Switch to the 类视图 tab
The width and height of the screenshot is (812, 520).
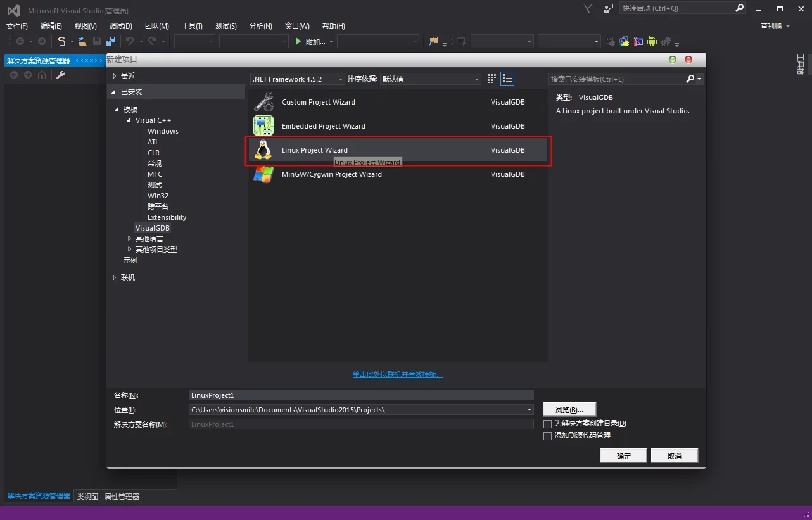pyautogui.click(x=87, y=497)
